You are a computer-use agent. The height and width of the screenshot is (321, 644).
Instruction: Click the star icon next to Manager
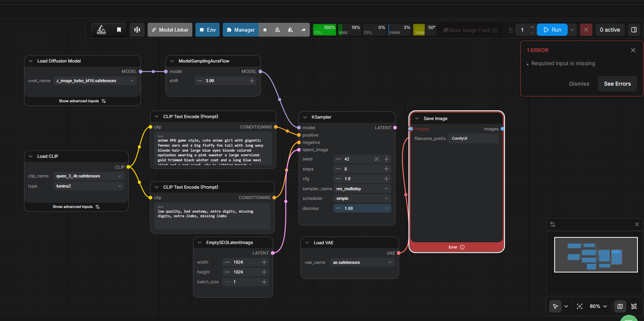(x=265, y=30)
